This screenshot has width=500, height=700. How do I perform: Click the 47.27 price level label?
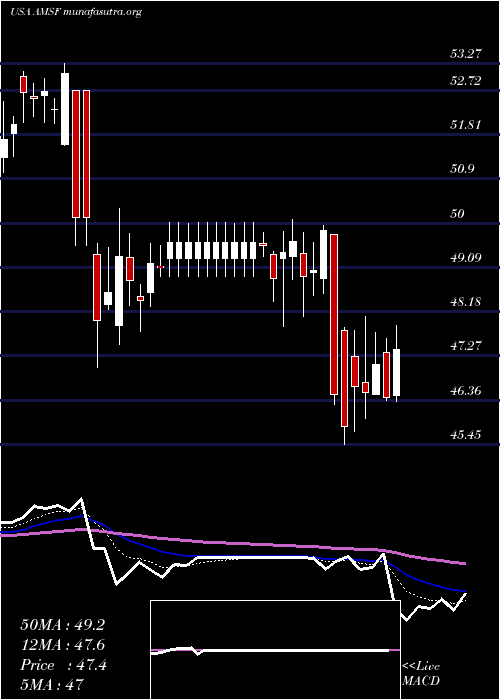coord(466,346)
